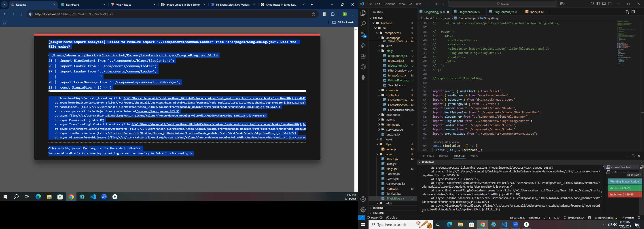Click the Customize Layout icon in VS Code

(x=592, y=4)
